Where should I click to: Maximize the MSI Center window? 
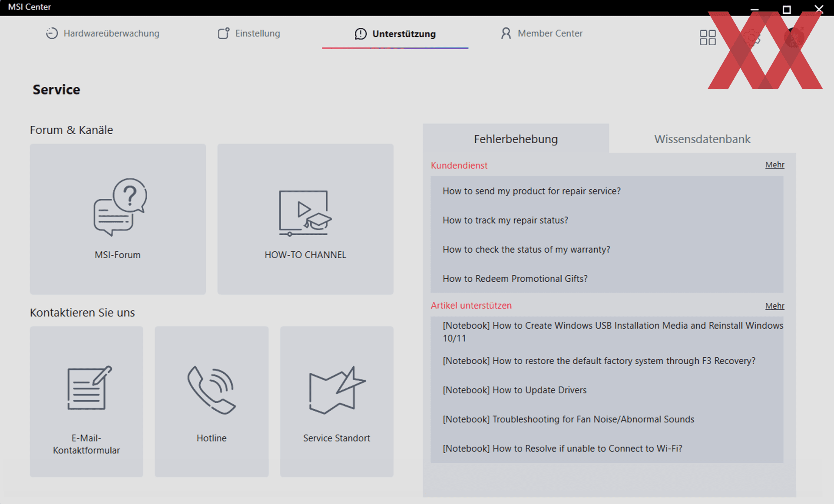coord(786,9)
